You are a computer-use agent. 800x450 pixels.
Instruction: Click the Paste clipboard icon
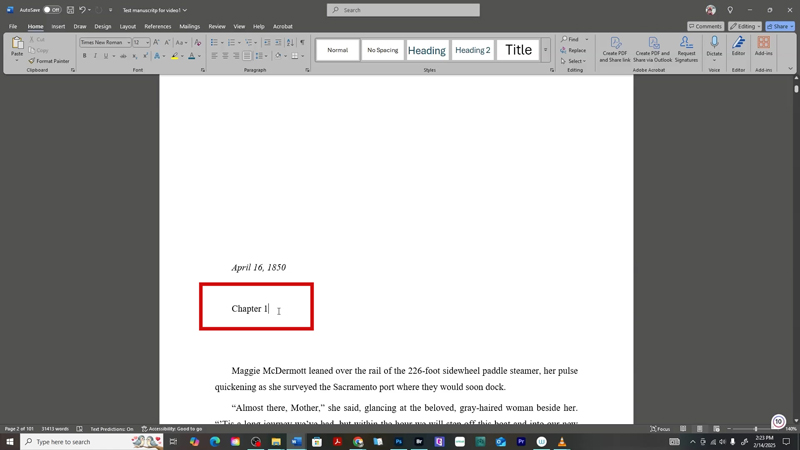[x=17, y=43]
